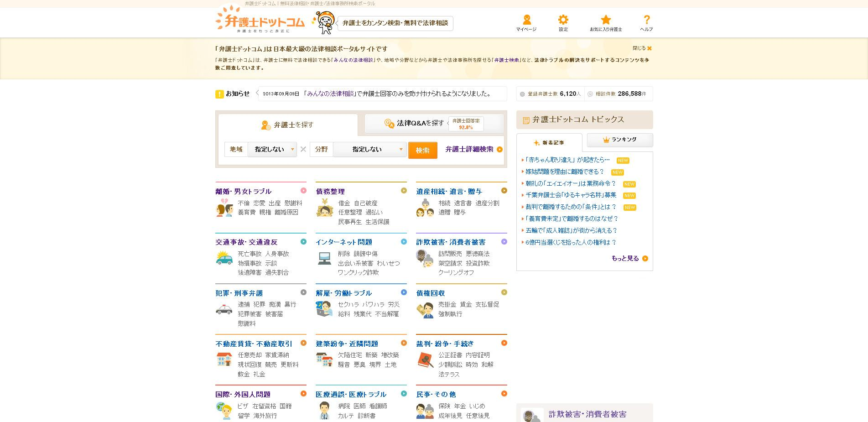Click the arrow icon beside 遺産相続・遺言・贈与

click(x=504, y=191)
